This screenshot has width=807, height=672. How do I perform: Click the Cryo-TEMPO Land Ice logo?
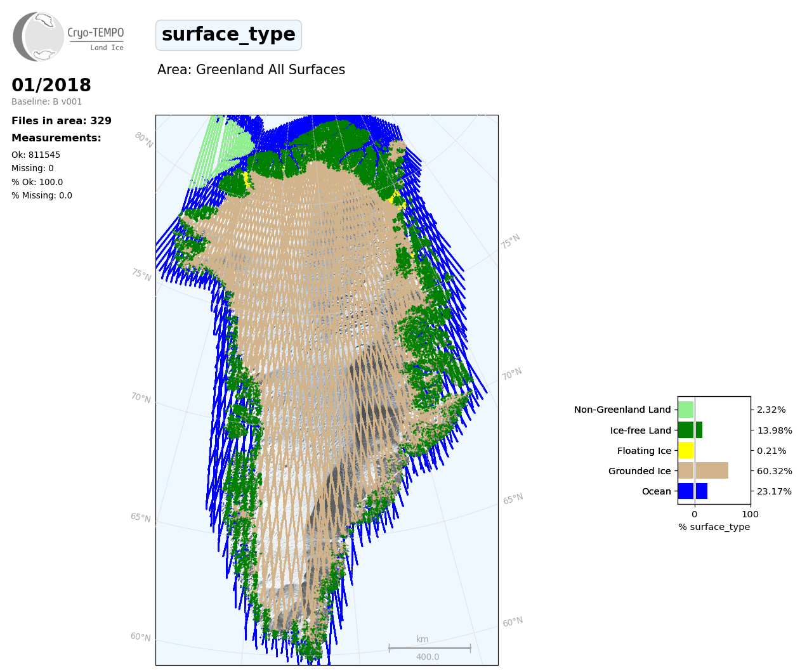pos(68,37)
